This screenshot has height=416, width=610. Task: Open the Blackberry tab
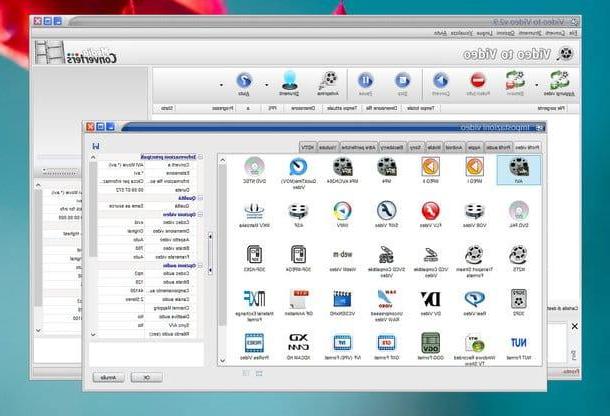393,147
